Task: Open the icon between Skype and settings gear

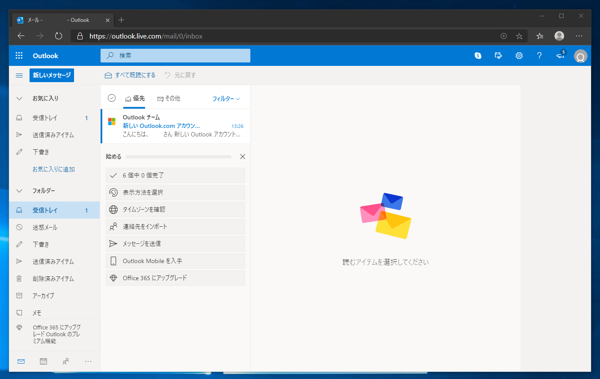Action: pos(498,56)
